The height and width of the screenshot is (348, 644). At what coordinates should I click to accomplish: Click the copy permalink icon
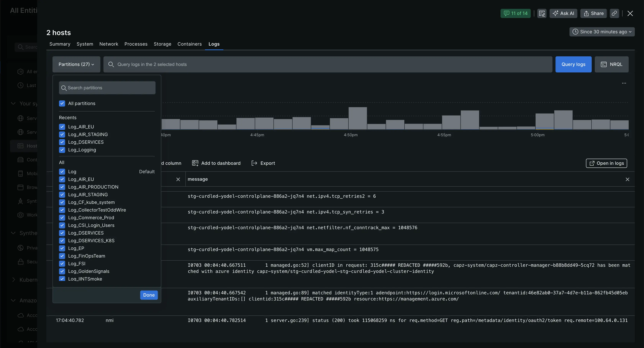coord(615,13)
